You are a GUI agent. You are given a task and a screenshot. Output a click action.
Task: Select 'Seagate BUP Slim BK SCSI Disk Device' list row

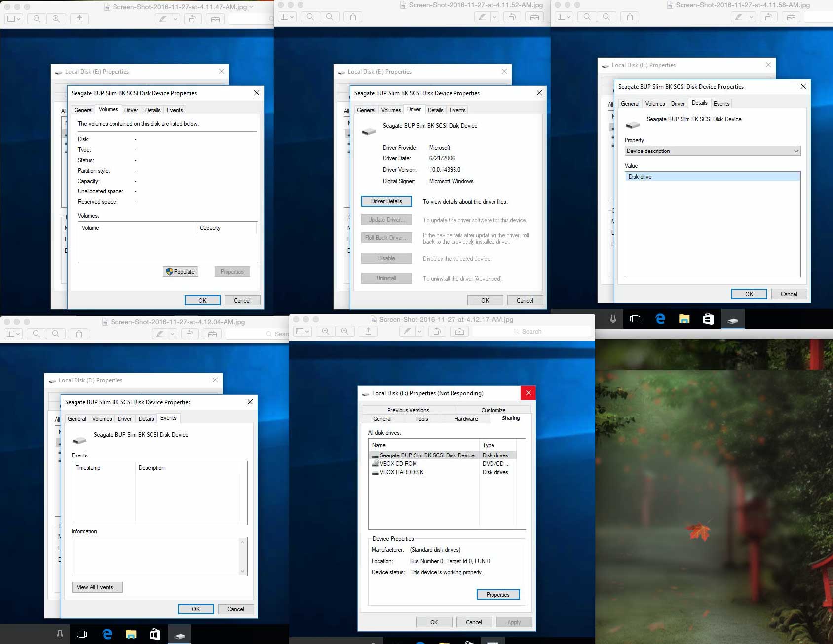pyautogui.click(x=443, y=455)
